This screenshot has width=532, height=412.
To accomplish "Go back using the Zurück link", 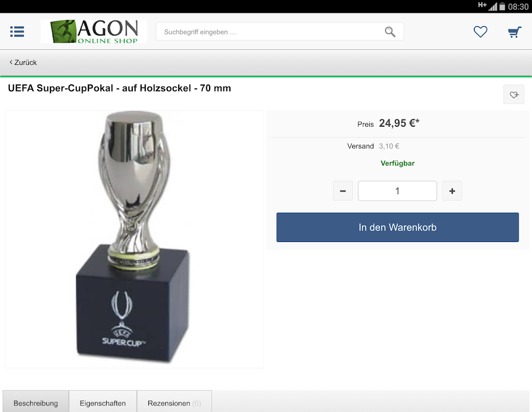I will pos(23,62).
